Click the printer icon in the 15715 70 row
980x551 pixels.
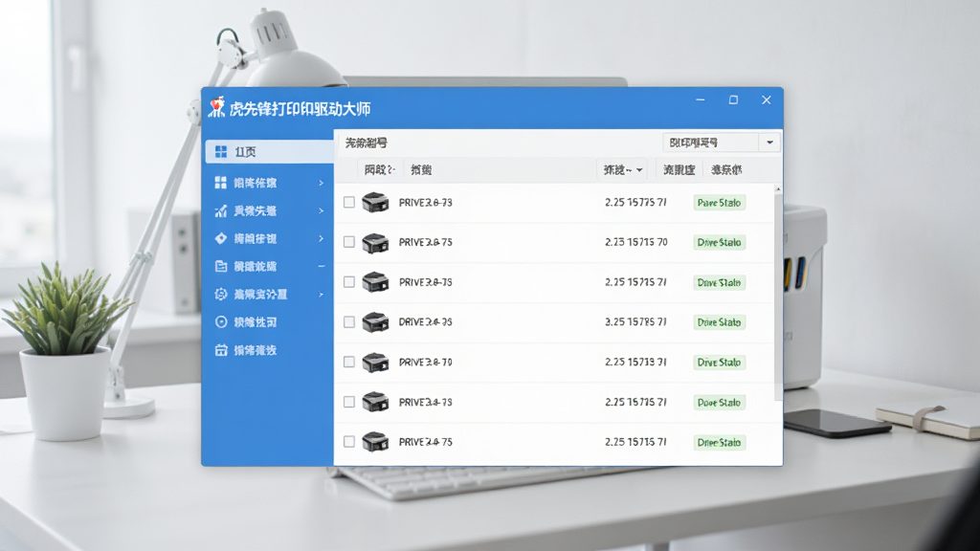click(x=375, y=242)
